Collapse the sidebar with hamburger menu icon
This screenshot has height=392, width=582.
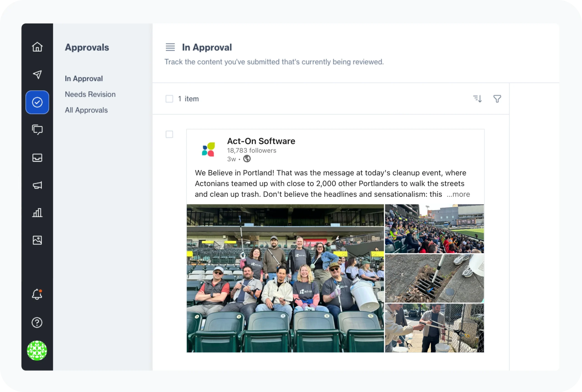[x=170, y=47]
